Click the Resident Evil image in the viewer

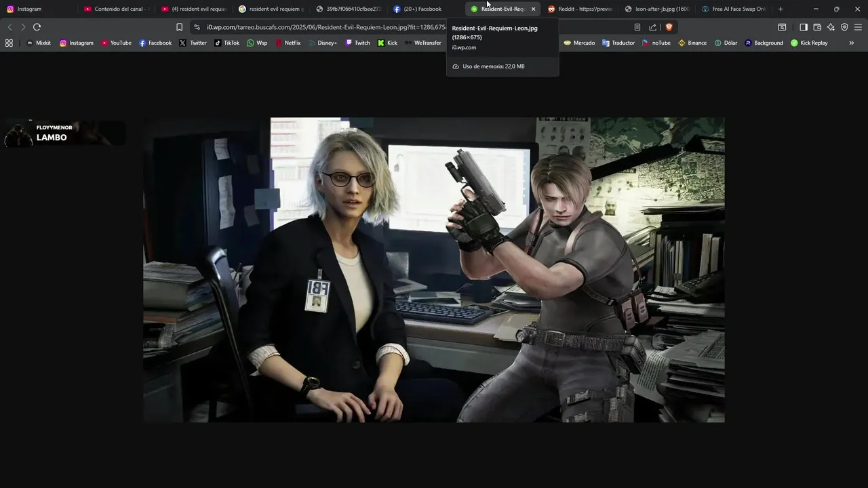[x=434, y=270]
